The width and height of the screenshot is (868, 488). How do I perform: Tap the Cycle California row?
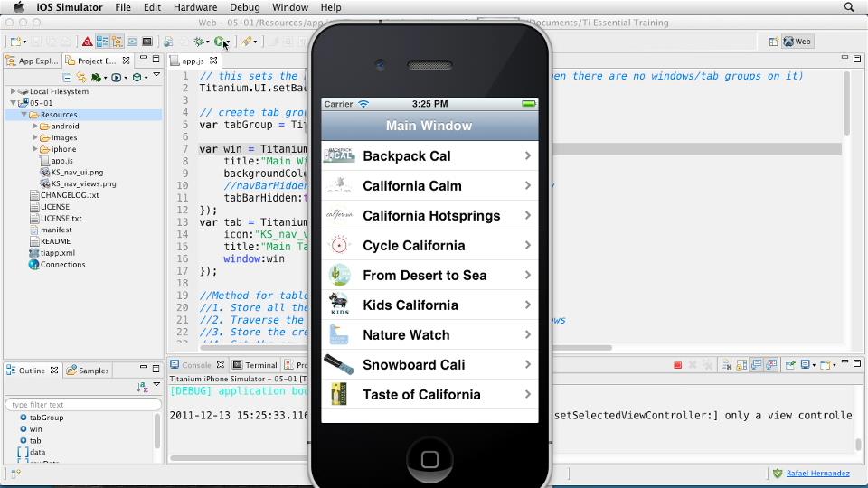coord(429,246)
